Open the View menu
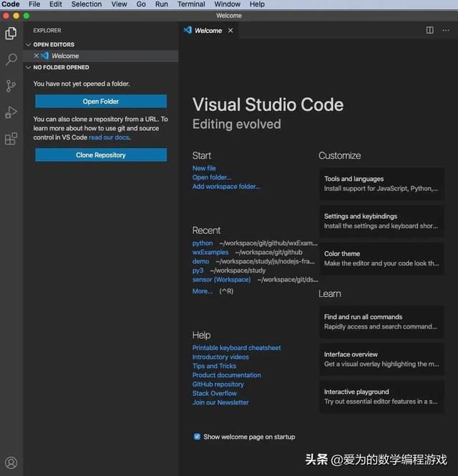Image resolution: width=458 pixels, height=476 pixels. tap(119, 4)
